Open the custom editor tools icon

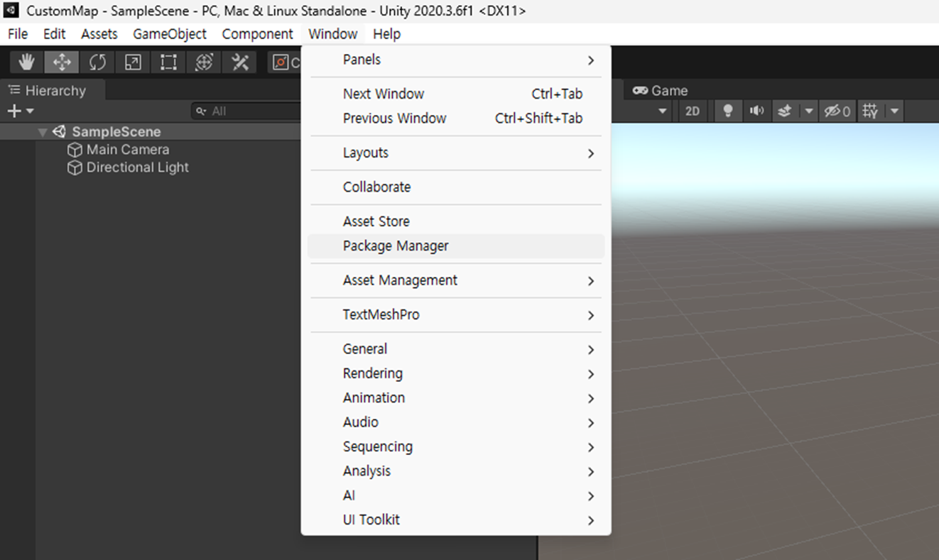pyautogui.click(x=240, y=62)
